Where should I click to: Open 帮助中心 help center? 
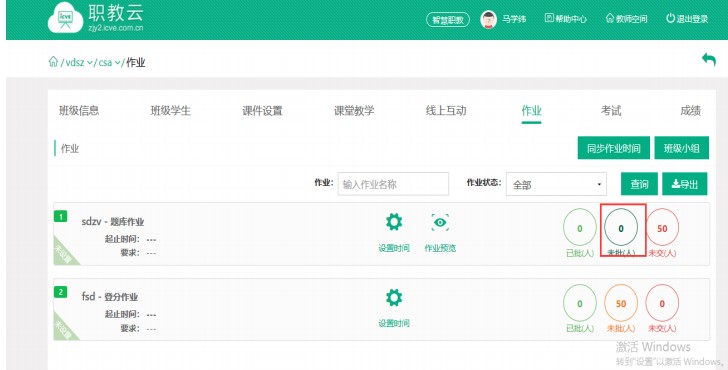[x=566, y=19]
